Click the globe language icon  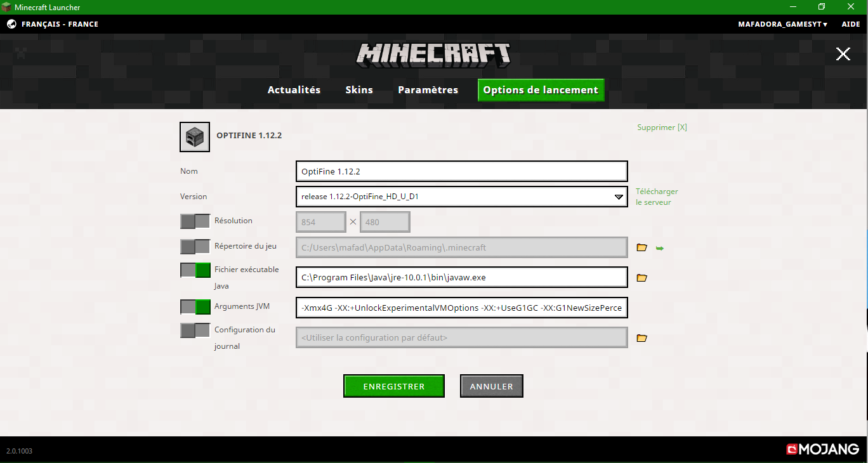11,24
